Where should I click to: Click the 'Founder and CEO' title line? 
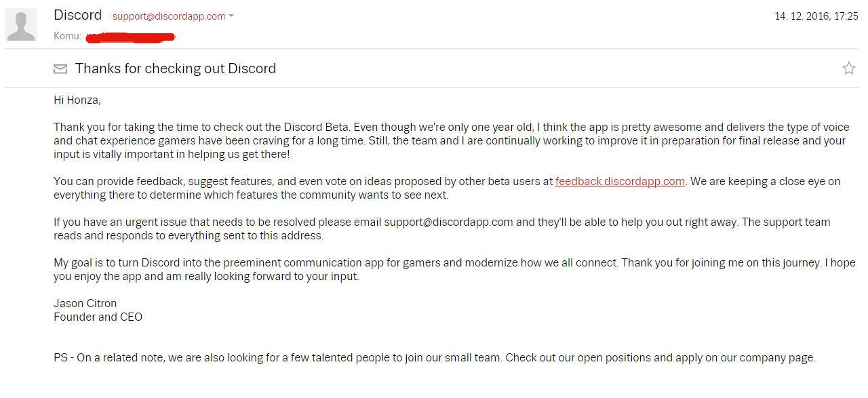click(x=98, y=317)
